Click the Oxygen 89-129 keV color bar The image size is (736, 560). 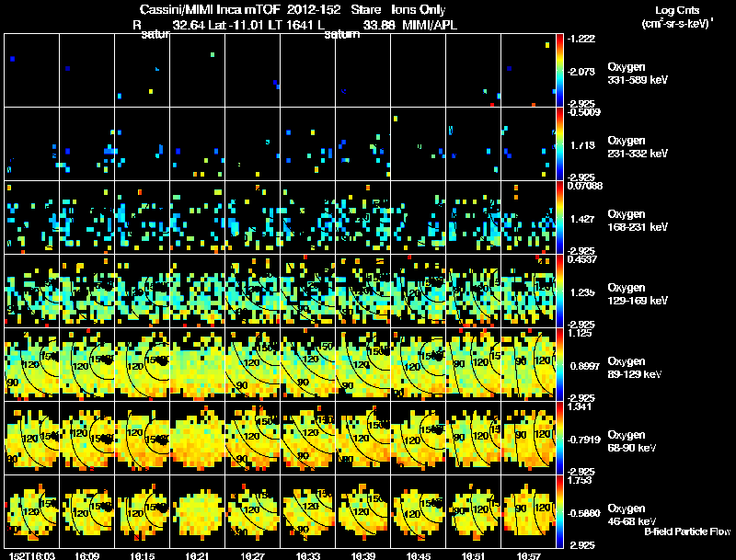point(559,365)
